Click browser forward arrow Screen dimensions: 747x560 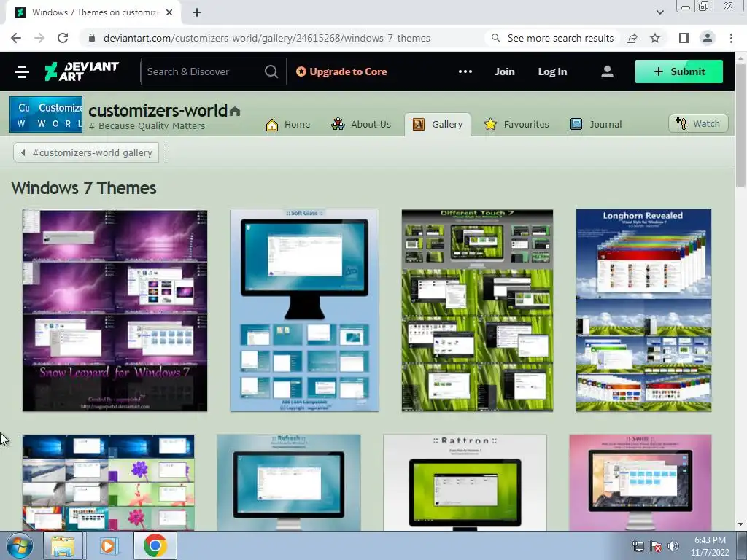point(39,38)
